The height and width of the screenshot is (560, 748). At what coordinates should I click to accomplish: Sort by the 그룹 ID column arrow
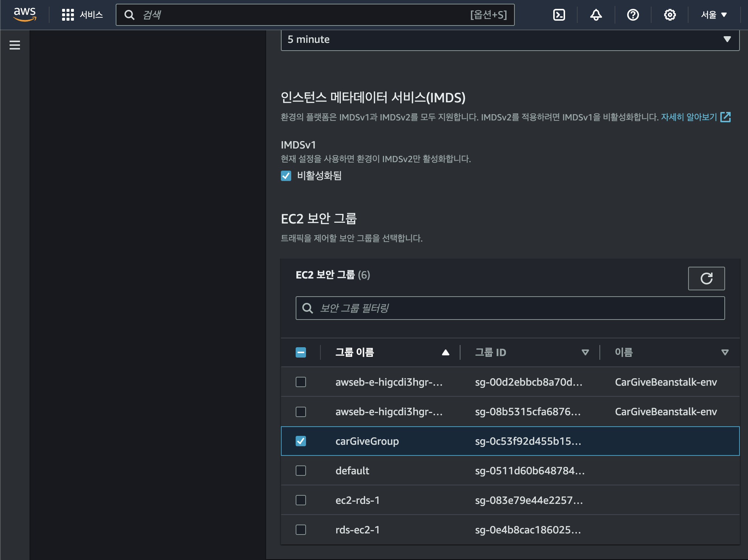click(585, 352)
